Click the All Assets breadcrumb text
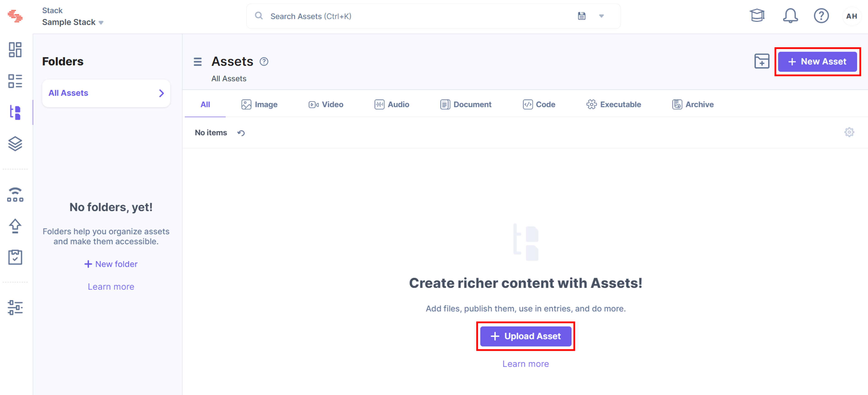Viewport: 868px width, 395px height. 229,78
